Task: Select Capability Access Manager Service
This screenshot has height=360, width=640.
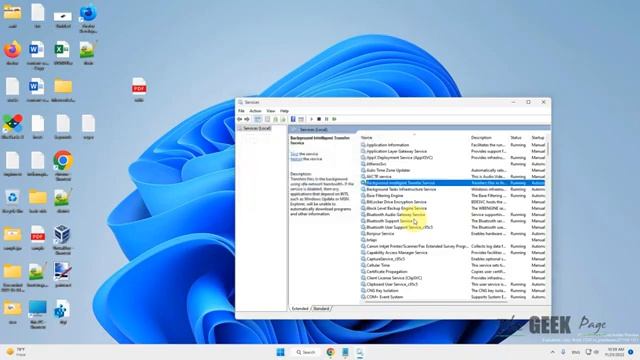Action: 453,253
